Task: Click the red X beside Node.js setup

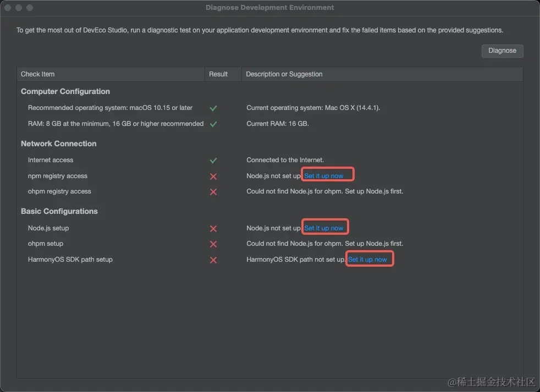Action: (213, 229)
